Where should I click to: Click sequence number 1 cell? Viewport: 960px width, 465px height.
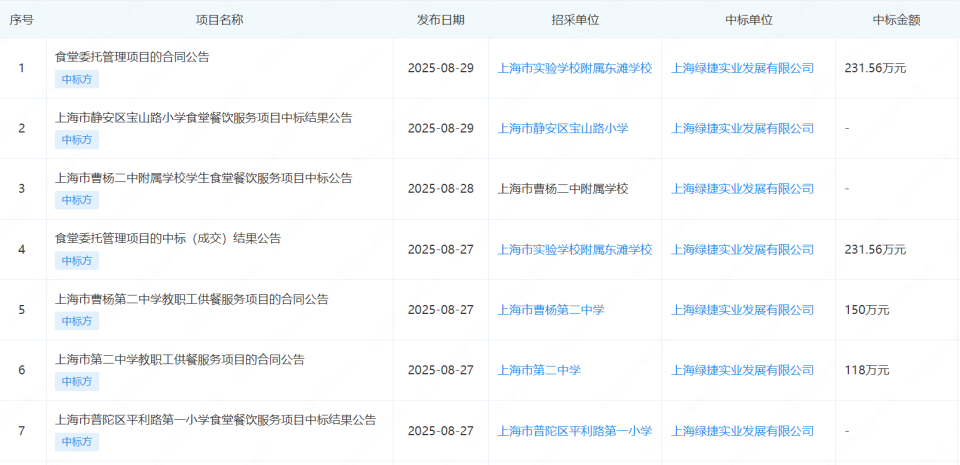[x=21, y=68]
